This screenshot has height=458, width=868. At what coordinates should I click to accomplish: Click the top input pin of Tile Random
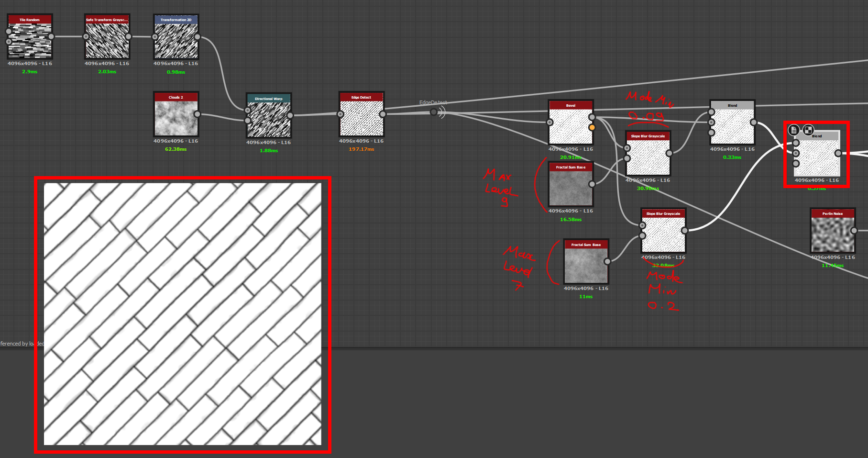9,32
